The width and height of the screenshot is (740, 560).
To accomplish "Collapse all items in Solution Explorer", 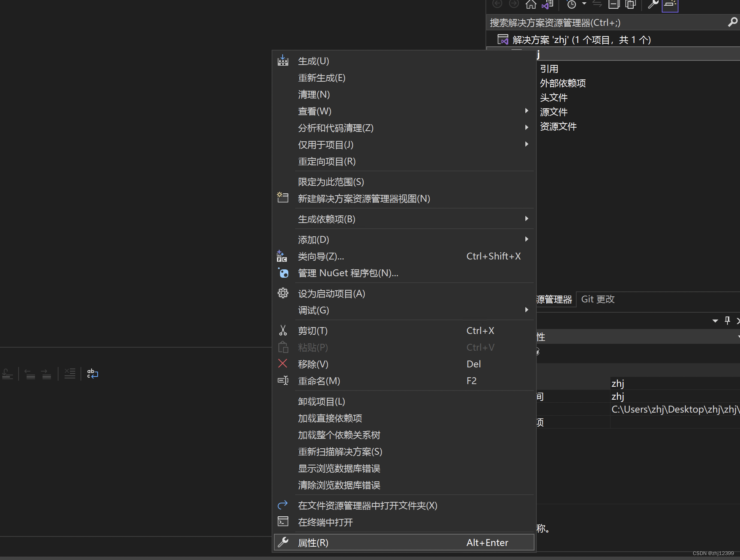I will tap(614, 4).
